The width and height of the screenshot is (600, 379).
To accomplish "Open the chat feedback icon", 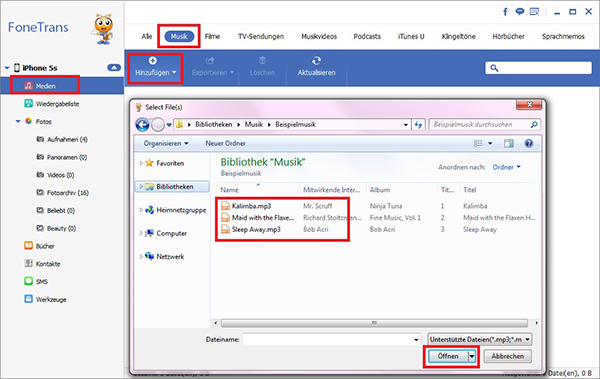I will (520, 11).
